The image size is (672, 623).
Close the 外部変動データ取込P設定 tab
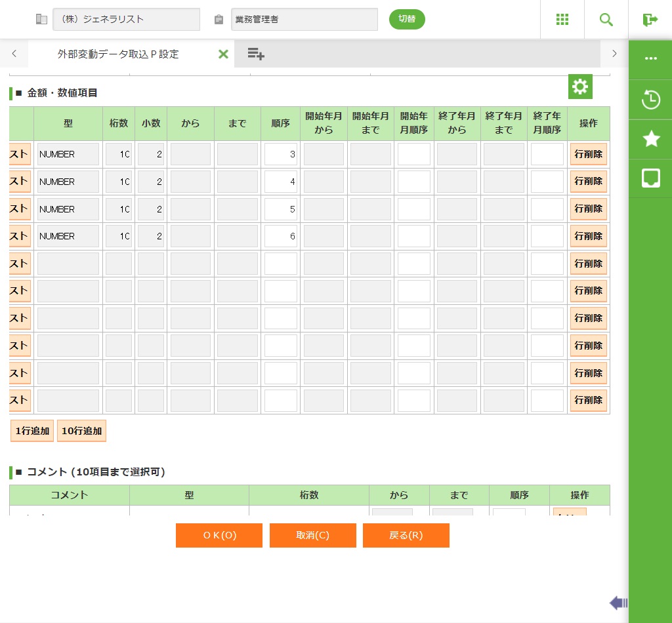tap(223, 54)
